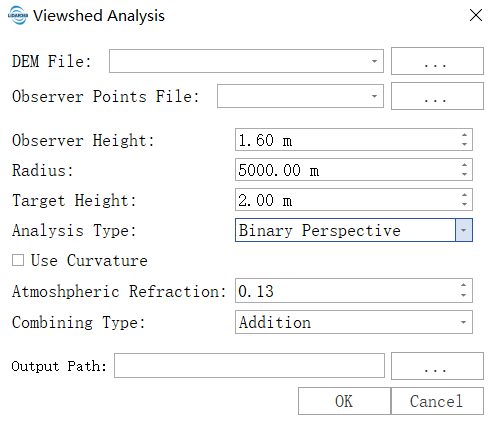Image resolution: width=494 pixels, height=426 pixels.
Task: Increase Target Height with up arrow
Action: (x=464, y=195)
